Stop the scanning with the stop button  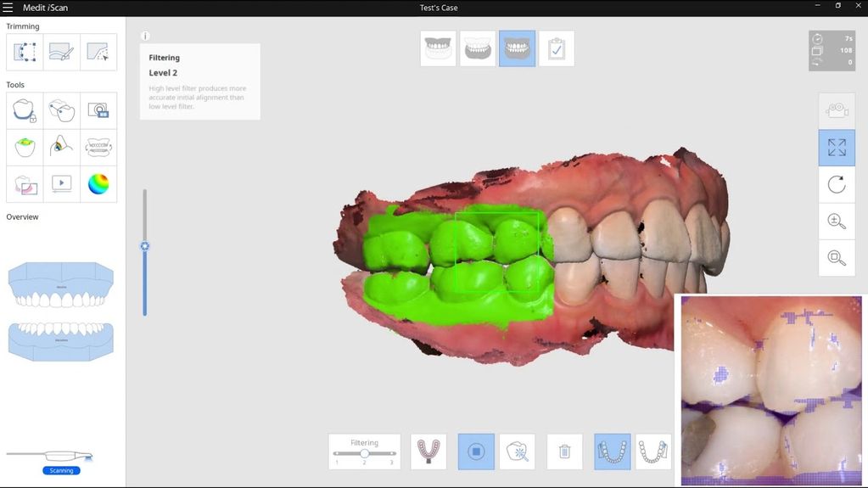click(476, 452)
